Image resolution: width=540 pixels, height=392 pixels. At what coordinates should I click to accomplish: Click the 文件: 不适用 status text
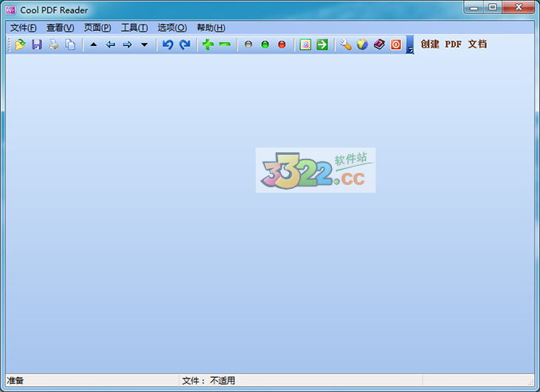[x=209, y=380]
